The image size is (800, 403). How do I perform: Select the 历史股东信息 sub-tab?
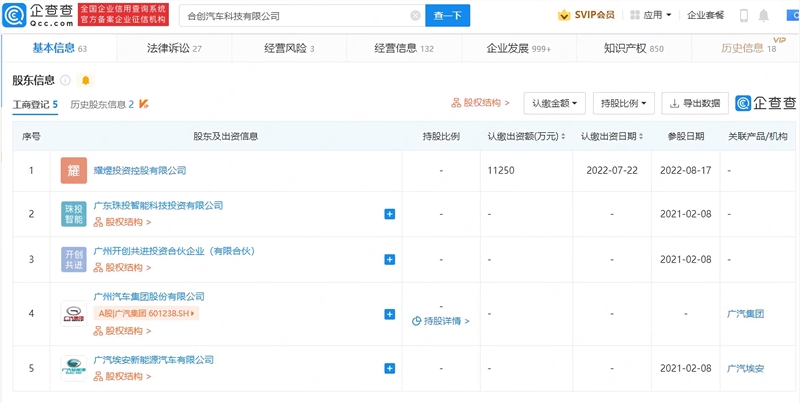tap(102, 105)
